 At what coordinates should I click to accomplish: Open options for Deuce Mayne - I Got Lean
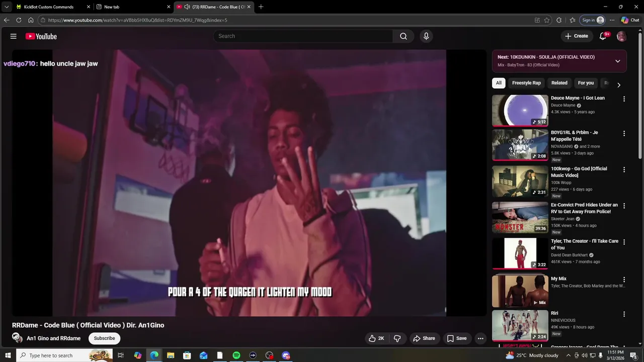pyautogui.click(x=624, y=99)
